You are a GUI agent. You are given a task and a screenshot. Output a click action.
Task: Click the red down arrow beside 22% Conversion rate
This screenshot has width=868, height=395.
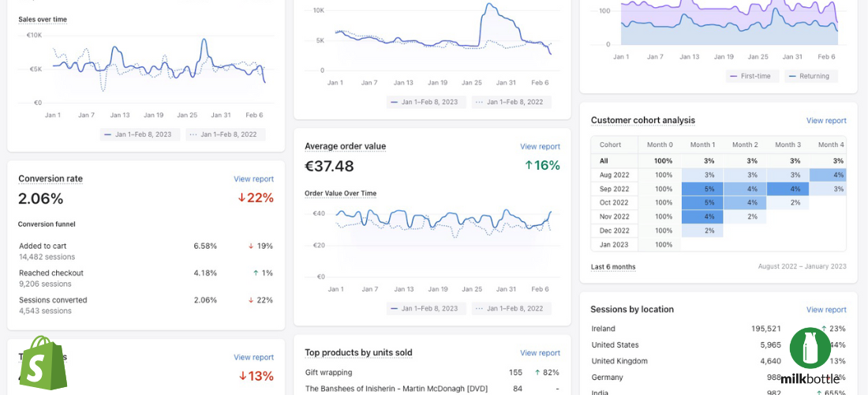[241, 197]
